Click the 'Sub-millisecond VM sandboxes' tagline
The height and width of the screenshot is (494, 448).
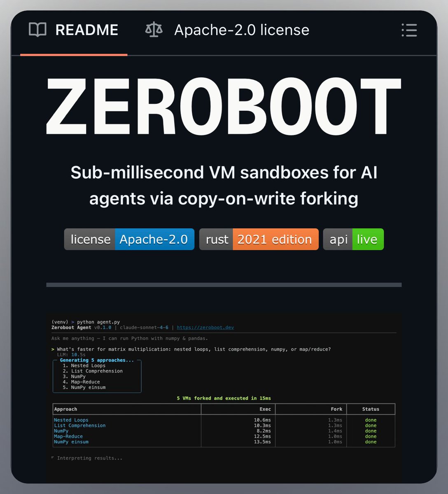pyautogui.click(x=224, y=185)
